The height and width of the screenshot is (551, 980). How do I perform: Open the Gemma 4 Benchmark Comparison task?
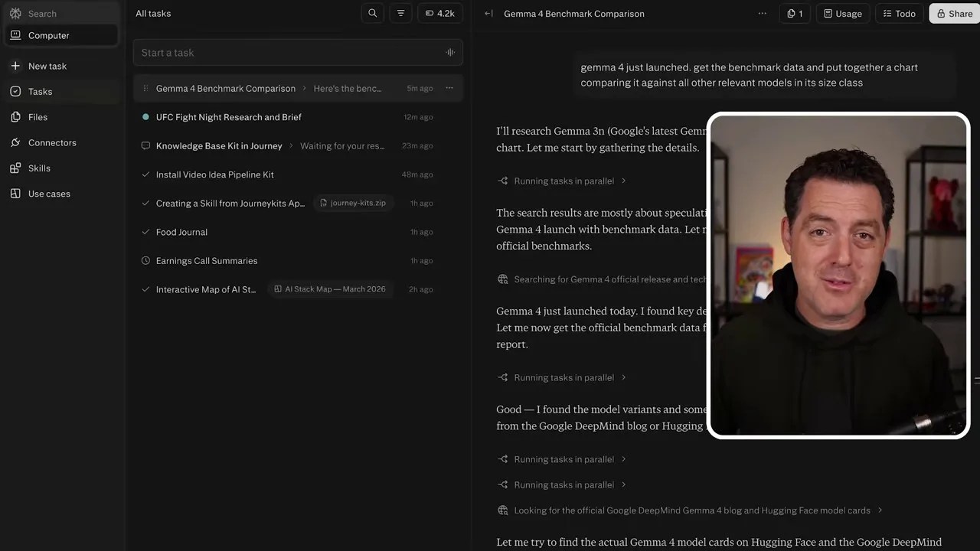(226, 89)
